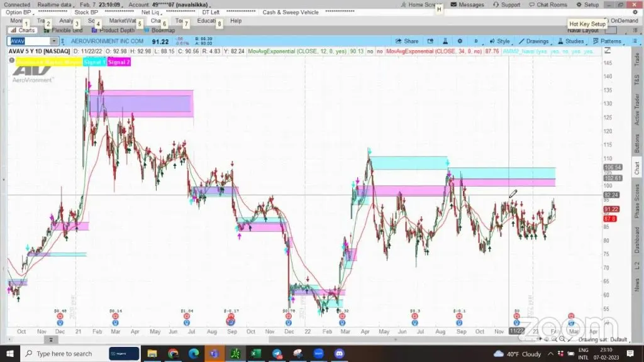Image resolution: width=644 pixels, height=362 pixels.
Task: Open the Bookmap sub-tab
Action: click(159, 30)
